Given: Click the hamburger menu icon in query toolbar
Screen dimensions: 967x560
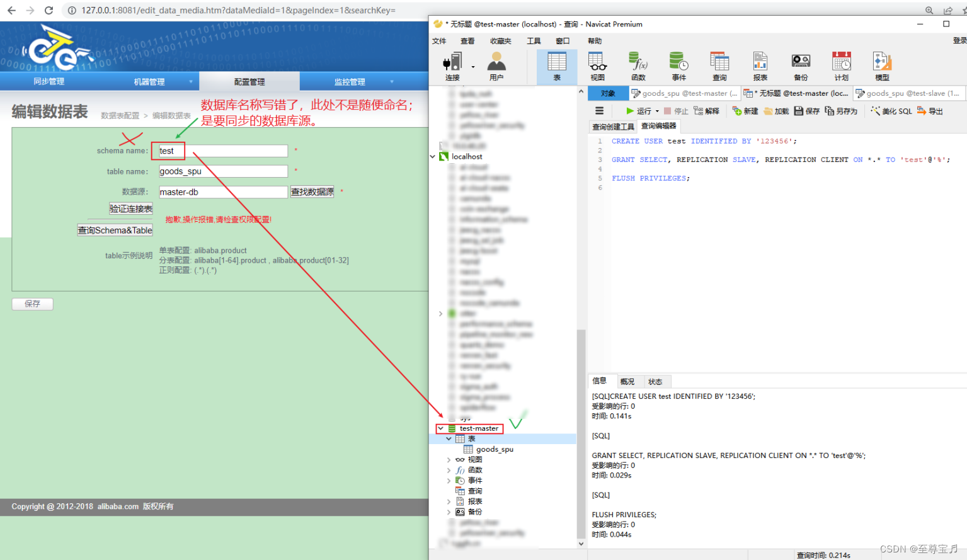Looking at the screenshot, I should click(x=599, y=111).
